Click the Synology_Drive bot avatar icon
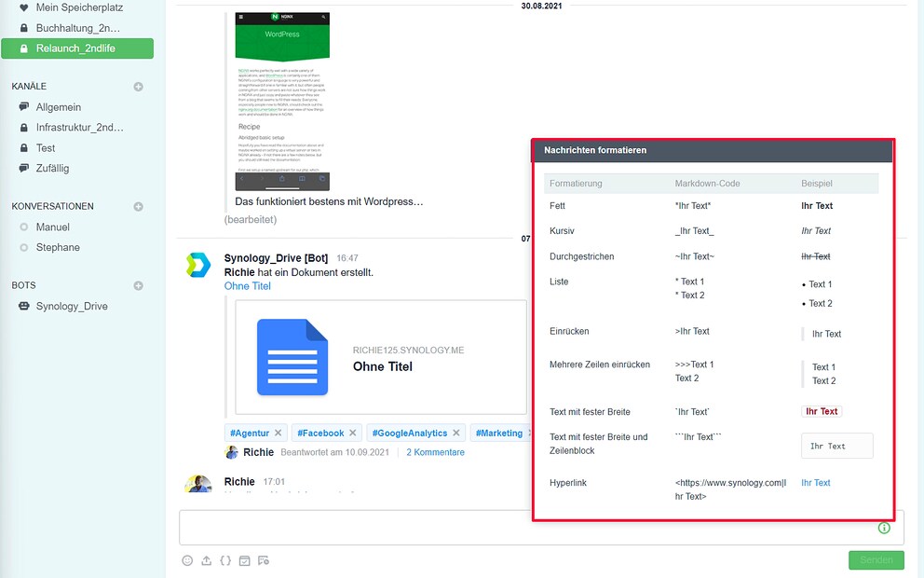924x578 pixels. [198, 265]
